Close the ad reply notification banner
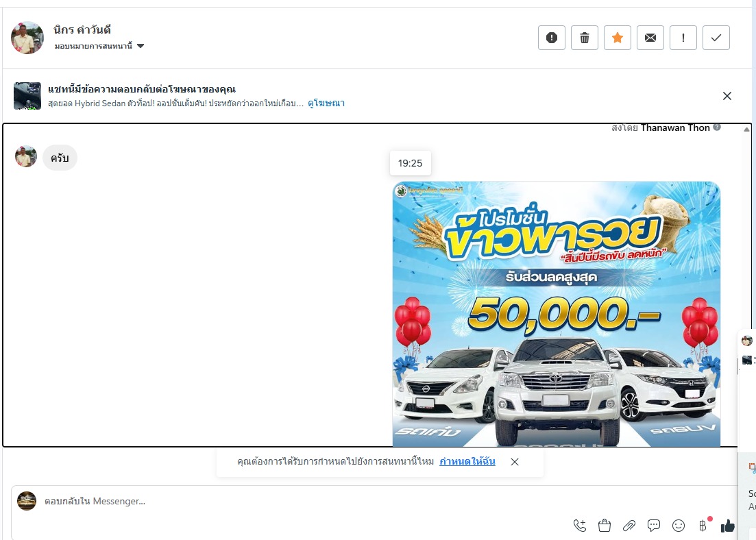 tap(727, 96)
